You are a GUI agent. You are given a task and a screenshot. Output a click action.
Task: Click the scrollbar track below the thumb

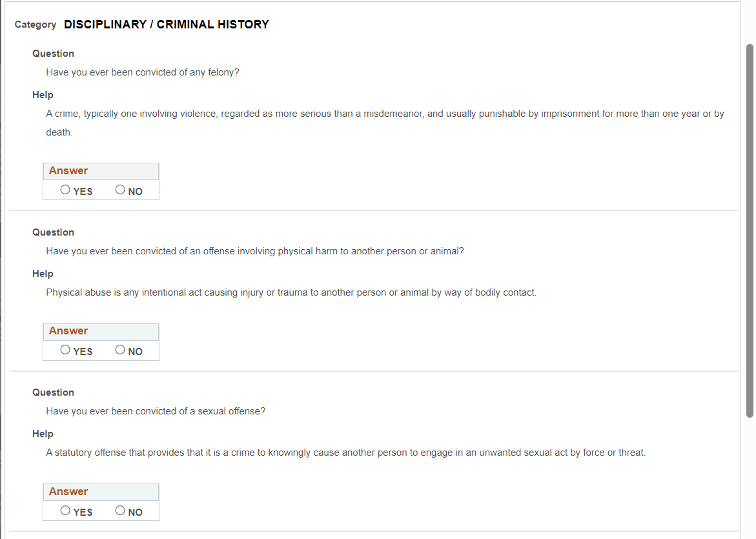point(750,478)
